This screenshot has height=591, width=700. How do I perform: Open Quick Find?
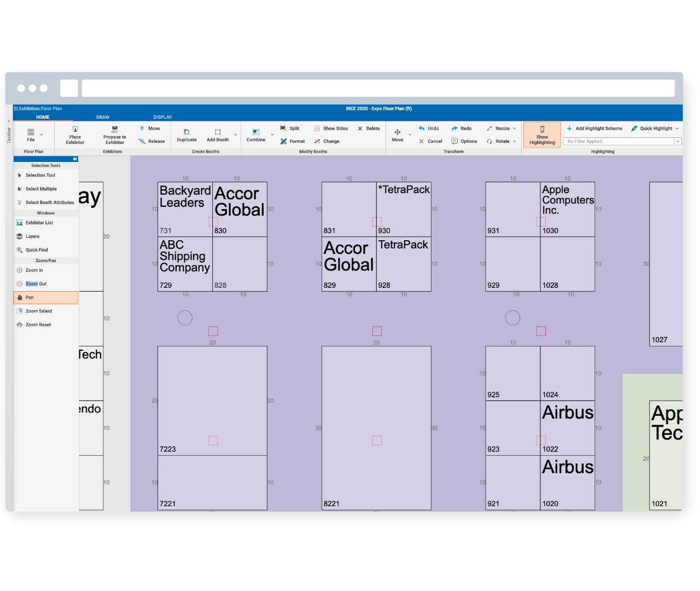click(x=46, y=250)
